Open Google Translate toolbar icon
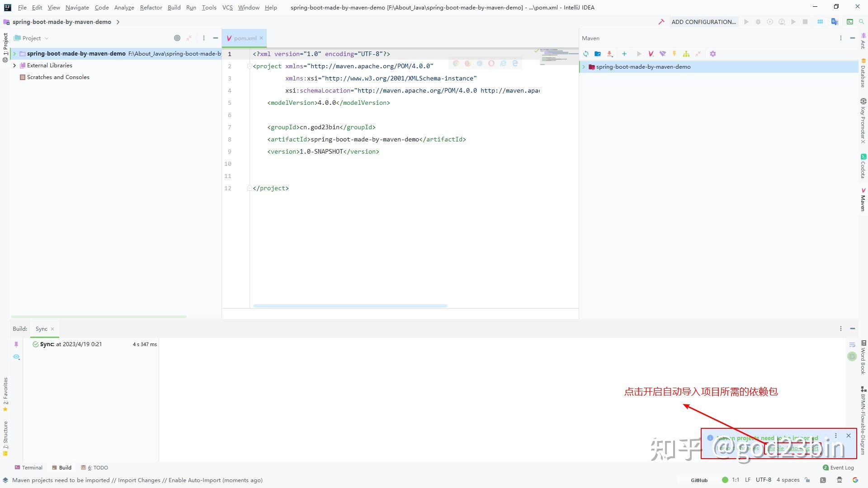 [835, 22]
